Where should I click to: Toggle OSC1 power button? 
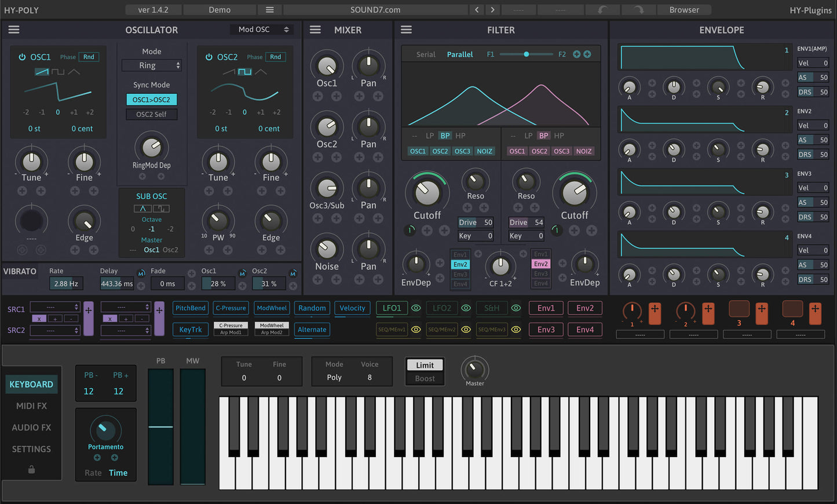tap(22, 57)
